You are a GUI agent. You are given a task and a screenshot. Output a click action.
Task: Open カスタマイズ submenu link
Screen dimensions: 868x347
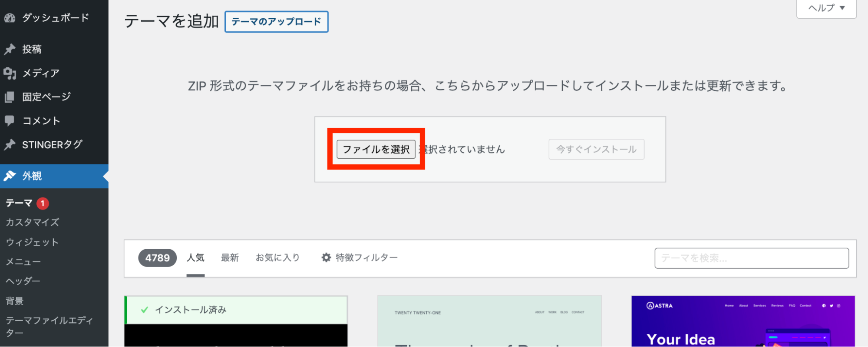point(33,222)
